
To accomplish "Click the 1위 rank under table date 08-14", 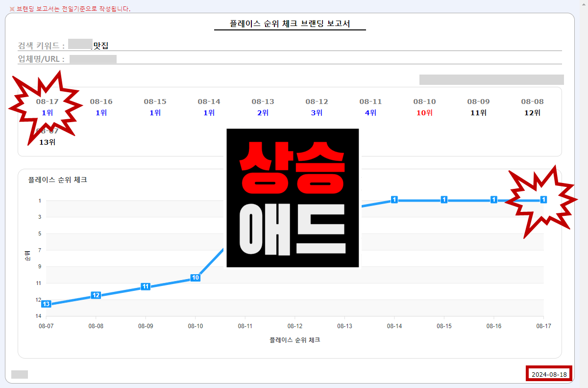I will 209,113.
